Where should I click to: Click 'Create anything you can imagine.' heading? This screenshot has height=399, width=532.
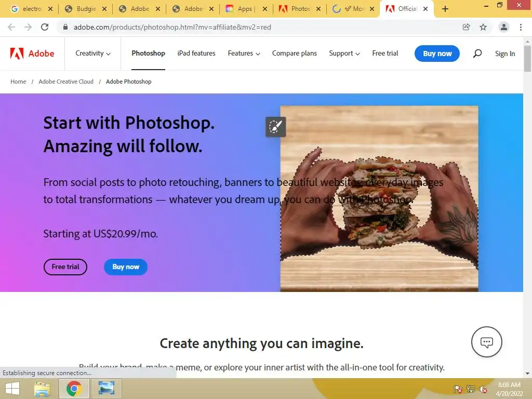pos(262,344)
